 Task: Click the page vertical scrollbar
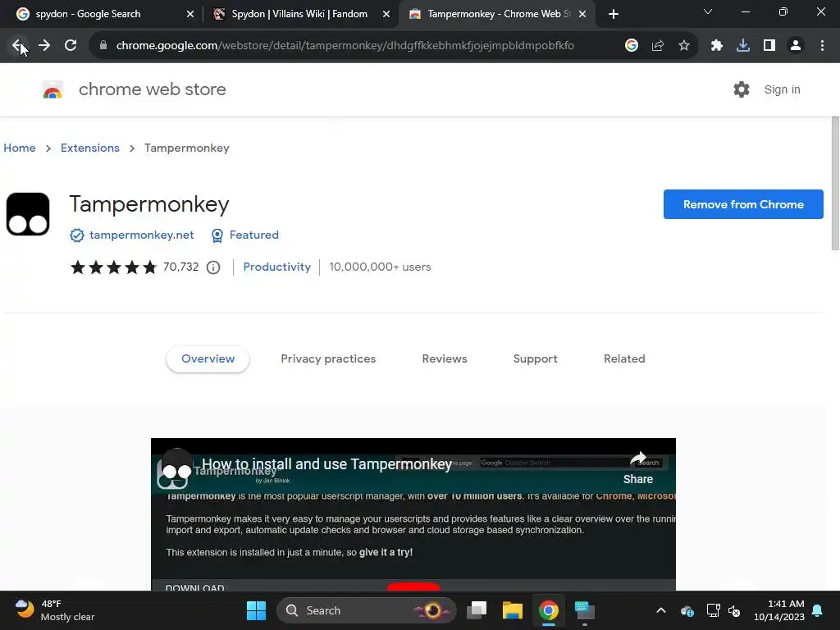click(x=835, y=183)
